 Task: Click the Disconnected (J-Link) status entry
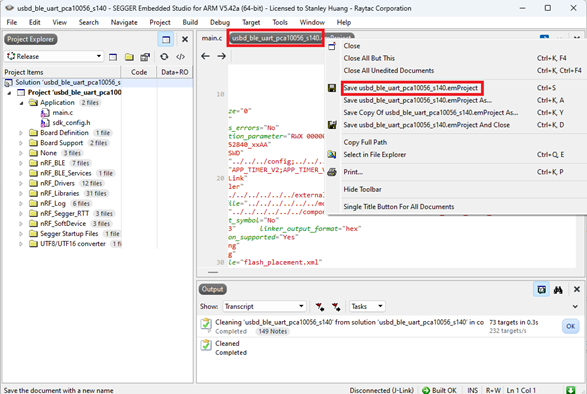tap(382, 390)
